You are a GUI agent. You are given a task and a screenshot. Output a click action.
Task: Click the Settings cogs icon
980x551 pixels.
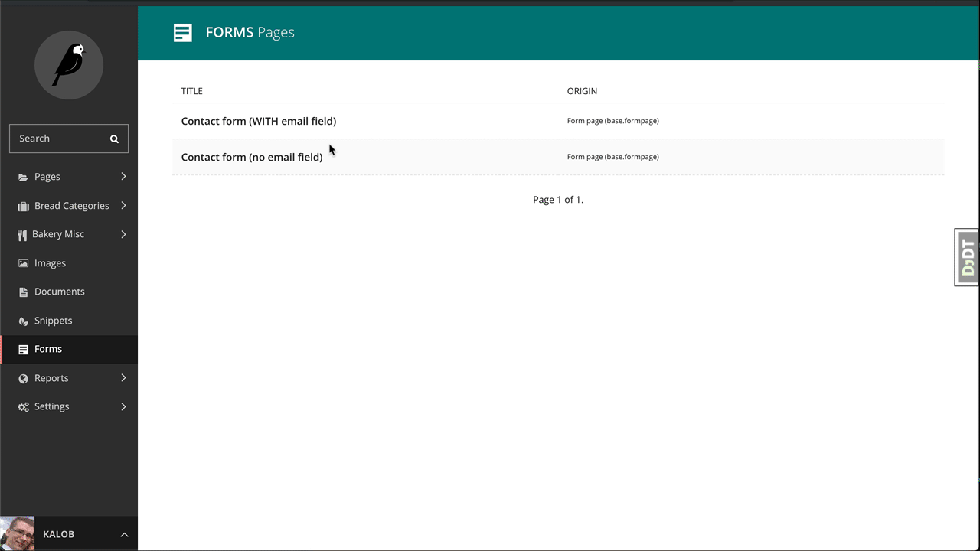(x=23, y=407)
